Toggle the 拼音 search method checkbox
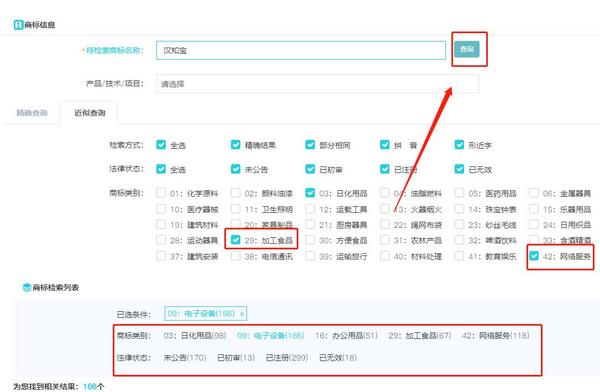The image size is (600, 392). (x=385, y=145)
